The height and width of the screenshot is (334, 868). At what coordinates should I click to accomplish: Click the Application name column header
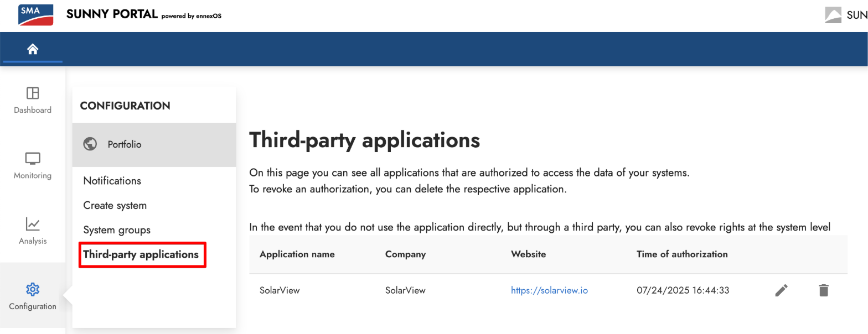click(x=297, y=254)
